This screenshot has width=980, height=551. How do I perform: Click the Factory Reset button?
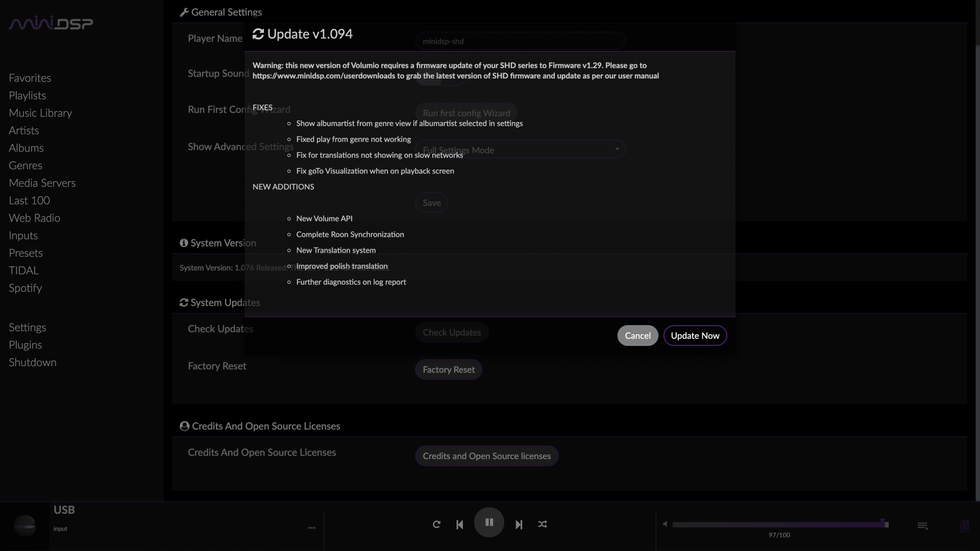[x=448, y=369]
